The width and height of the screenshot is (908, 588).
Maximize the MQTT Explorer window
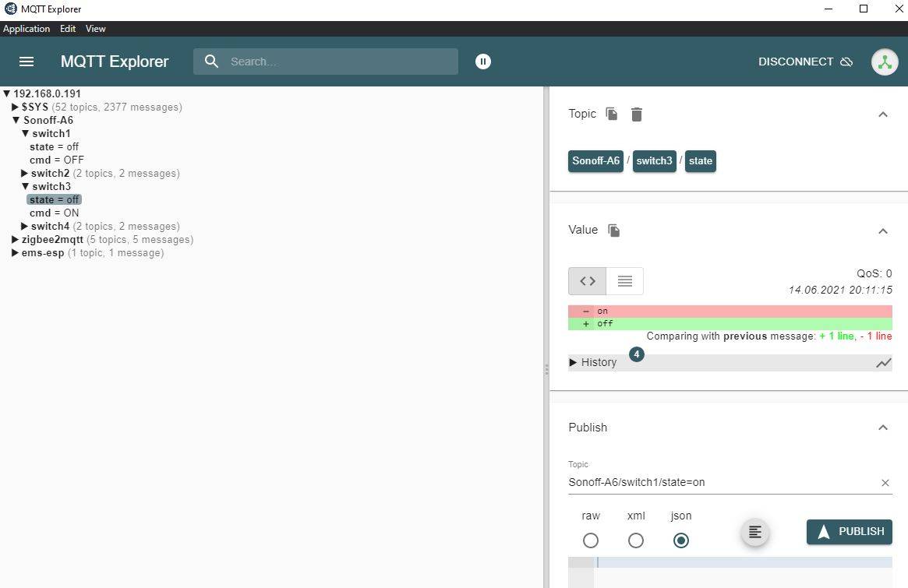coord(863,9)
